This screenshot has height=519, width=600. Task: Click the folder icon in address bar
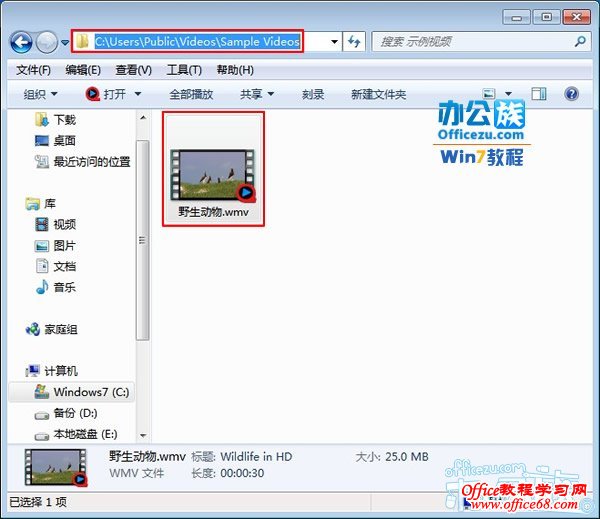click(82, 41)
